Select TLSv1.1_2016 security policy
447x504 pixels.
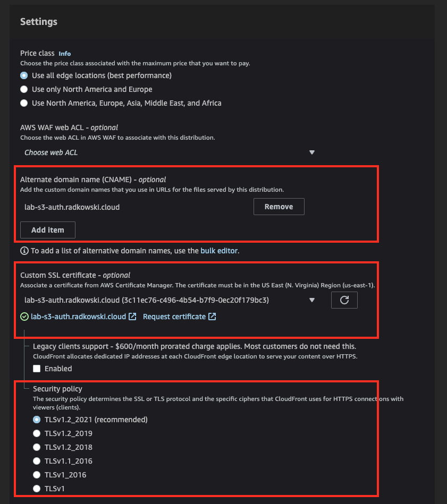(x=37, y=462)
